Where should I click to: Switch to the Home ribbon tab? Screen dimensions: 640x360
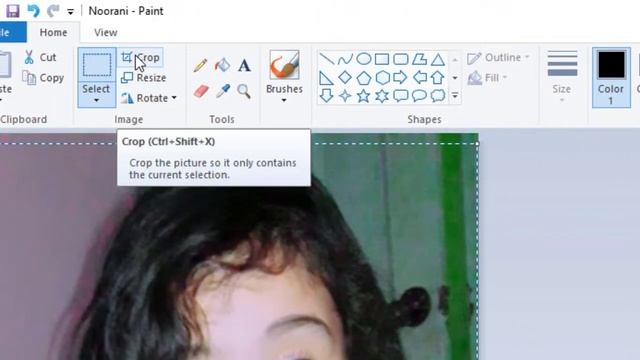tap(53, 32)
